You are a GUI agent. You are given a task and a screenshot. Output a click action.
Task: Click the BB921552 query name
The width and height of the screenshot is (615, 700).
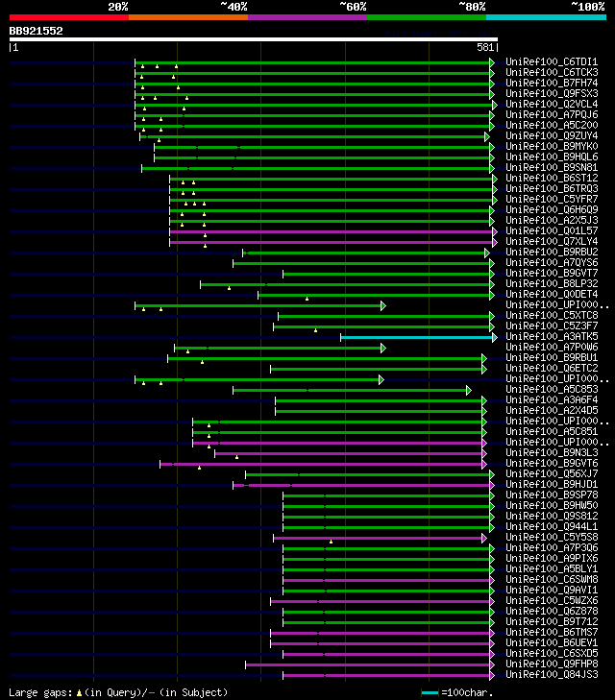click(x=37, y=31)
